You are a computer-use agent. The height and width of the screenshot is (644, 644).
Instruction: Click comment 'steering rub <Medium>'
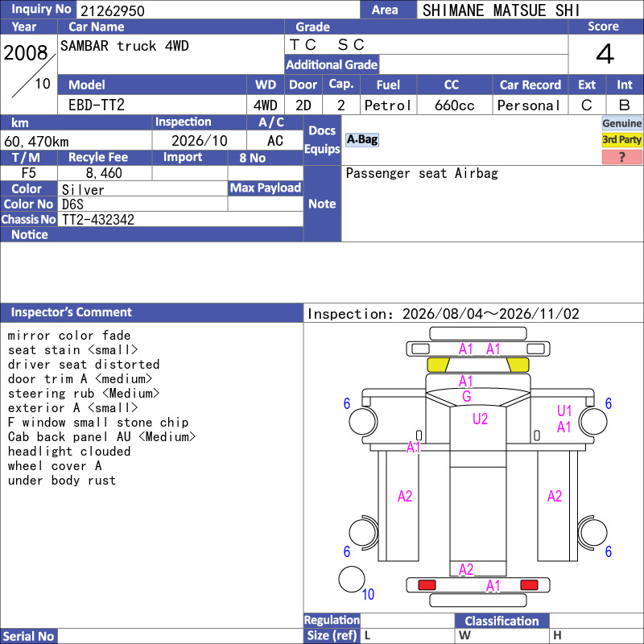click(x=84, y=394)
